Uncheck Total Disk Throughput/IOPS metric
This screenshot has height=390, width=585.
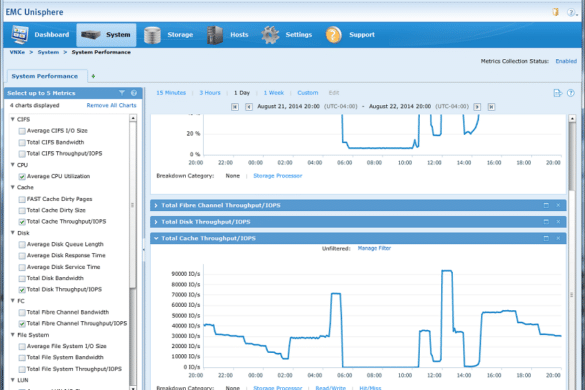coord(22,290)
